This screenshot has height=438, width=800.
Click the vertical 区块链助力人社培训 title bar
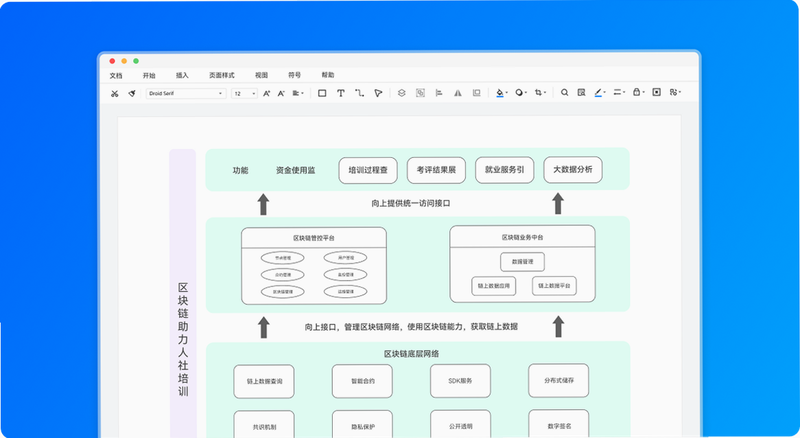tap(183, 294)
